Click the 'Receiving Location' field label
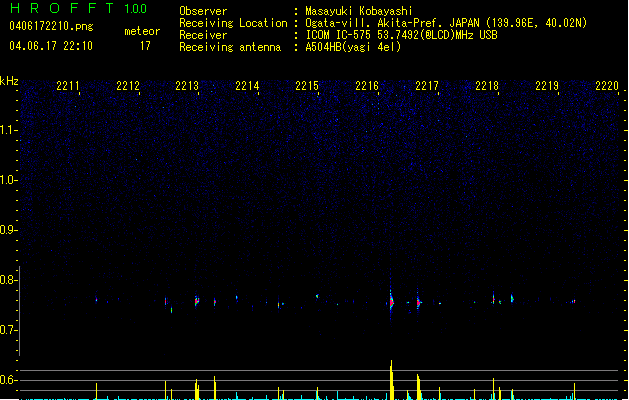 [233, 23]
